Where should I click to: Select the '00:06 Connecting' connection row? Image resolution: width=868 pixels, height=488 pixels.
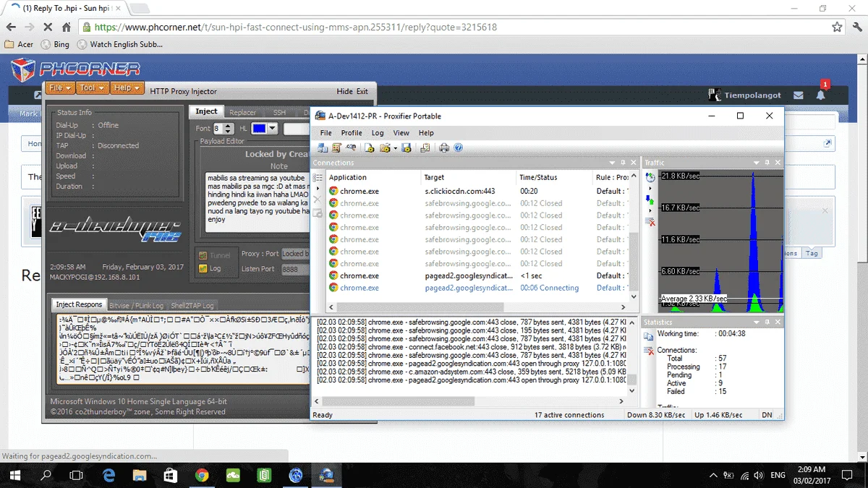(x=478, y=288)
